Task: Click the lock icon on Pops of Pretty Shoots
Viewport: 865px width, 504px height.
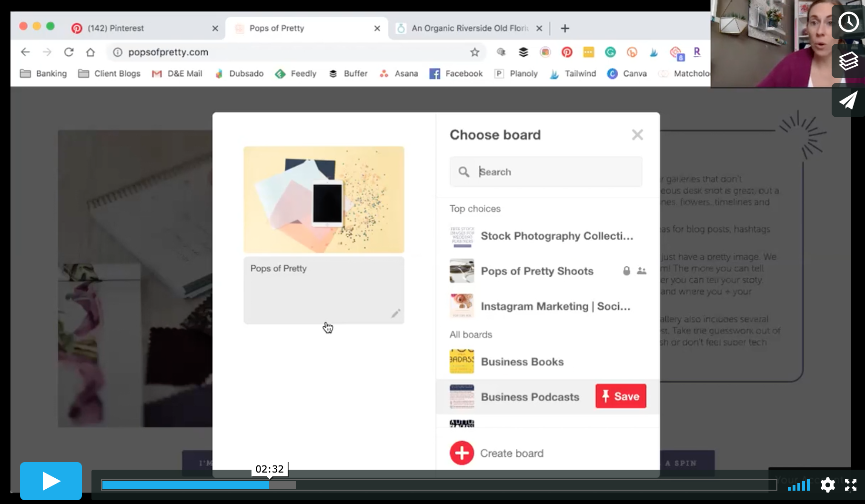Action: [x=627, y=271]
